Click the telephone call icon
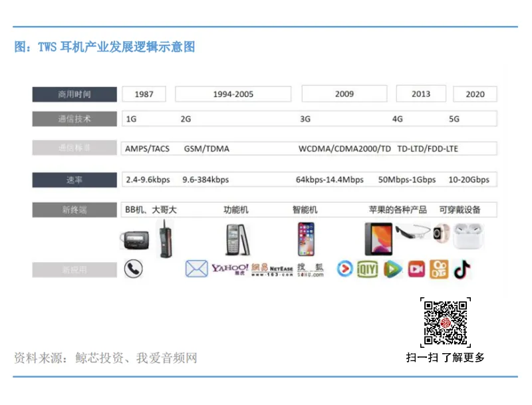The image size is (532, 405). point(133,269)
